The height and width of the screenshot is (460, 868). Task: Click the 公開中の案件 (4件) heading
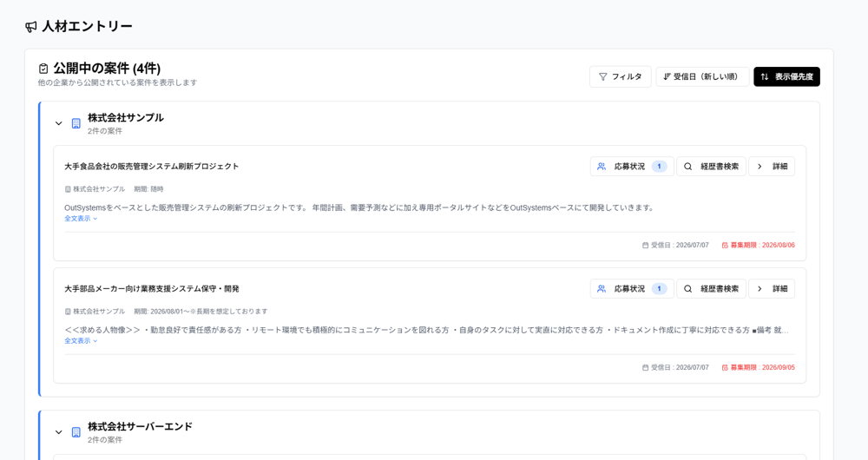[107, 69]
